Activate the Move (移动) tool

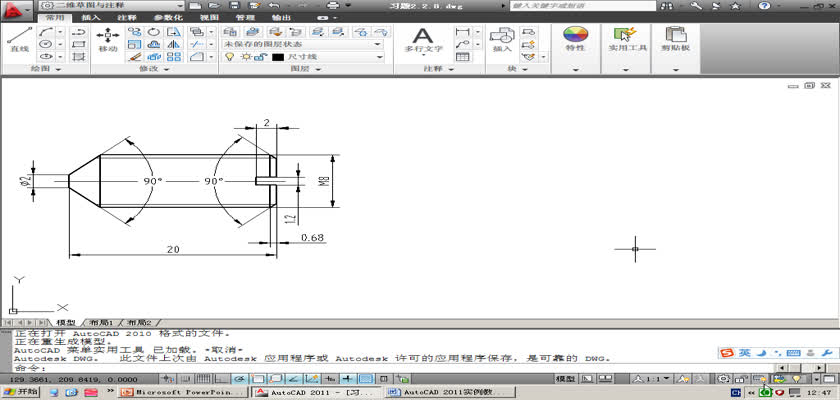click(108, 39)
